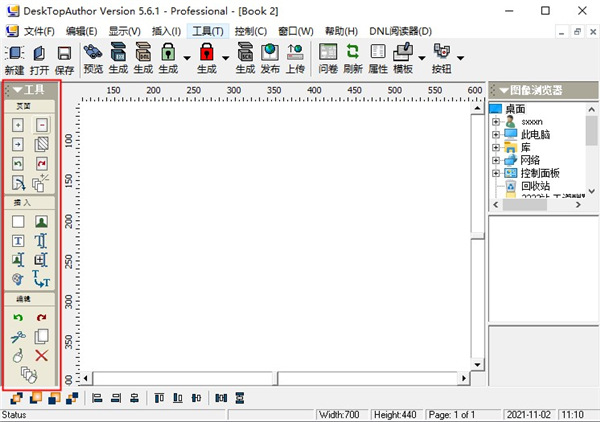This screenshot has width=600, height=422.
Task: Open the 窗口(W) menu
Action: pos(295,31)
